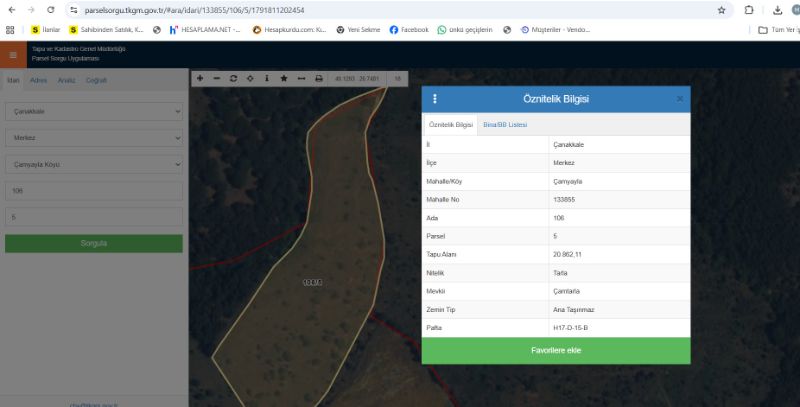800x407 pixels.
Task: Close the Öznitelik Bilgisi panel
Action: coord(680,99)
